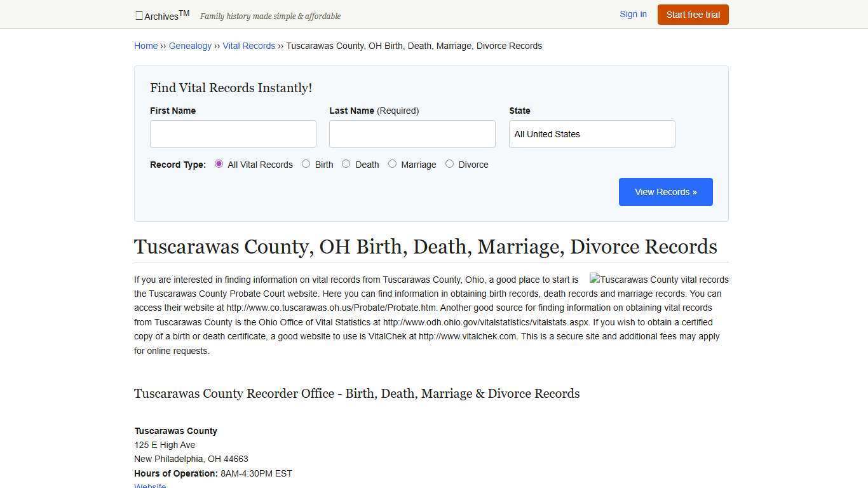The height and width of the screenshot is (488, 868).
Task: Select the Birth record type
Action: pyautogui.click(x=306, y=163)
